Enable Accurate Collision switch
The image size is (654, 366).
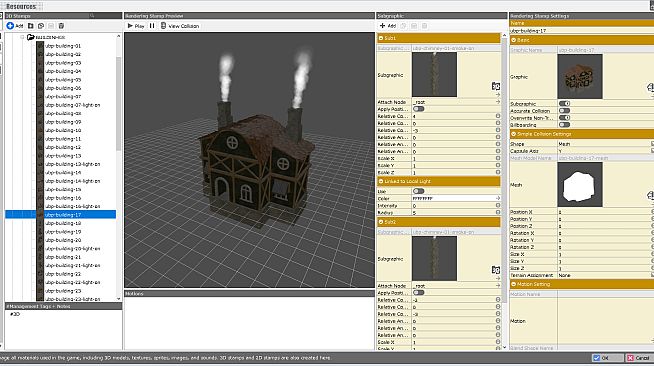[564, 110]
